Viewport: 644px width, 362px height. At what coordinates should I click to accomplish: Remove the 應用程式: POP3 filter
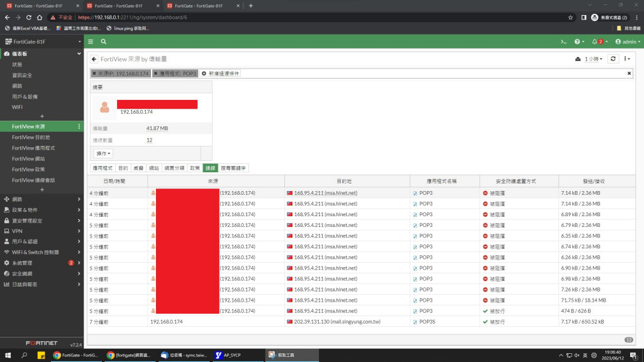[156, 74]
